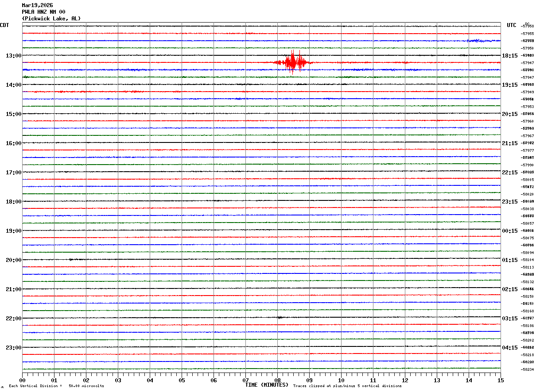
Task: Click the DC offset value "-57977"
Action: coord(528,150)
